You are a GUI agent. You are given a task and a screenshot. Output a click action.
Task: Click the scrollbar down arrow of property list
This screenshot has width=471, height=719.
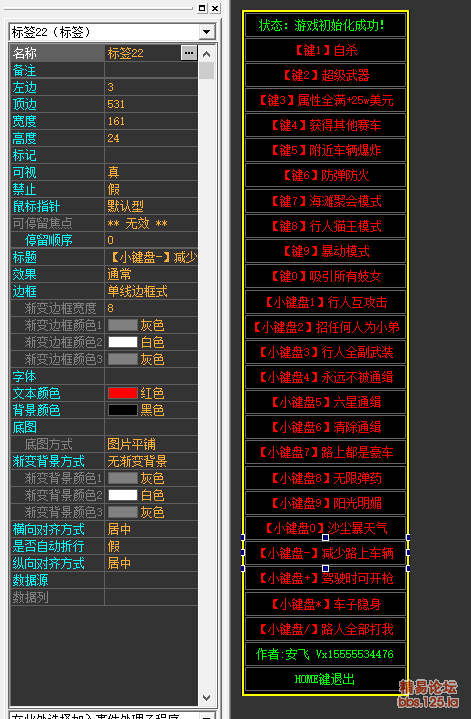(x=206, y=697)
